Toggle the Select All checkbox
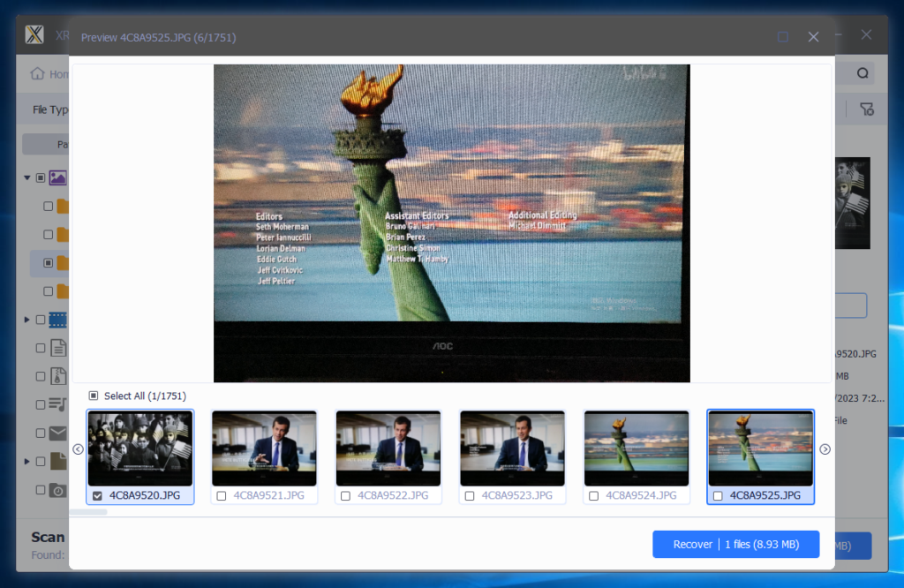 tap(94, 396)
